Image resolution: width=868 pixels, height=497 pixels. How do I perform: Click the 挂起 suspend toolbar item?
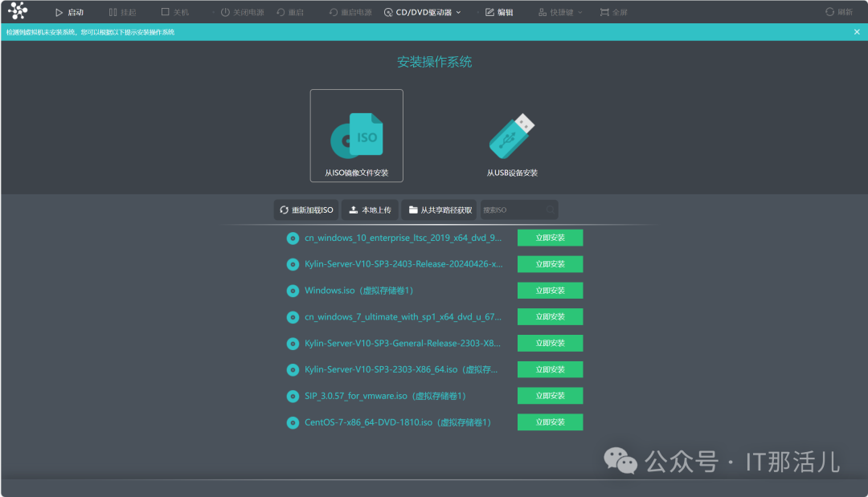pos(122,12)
